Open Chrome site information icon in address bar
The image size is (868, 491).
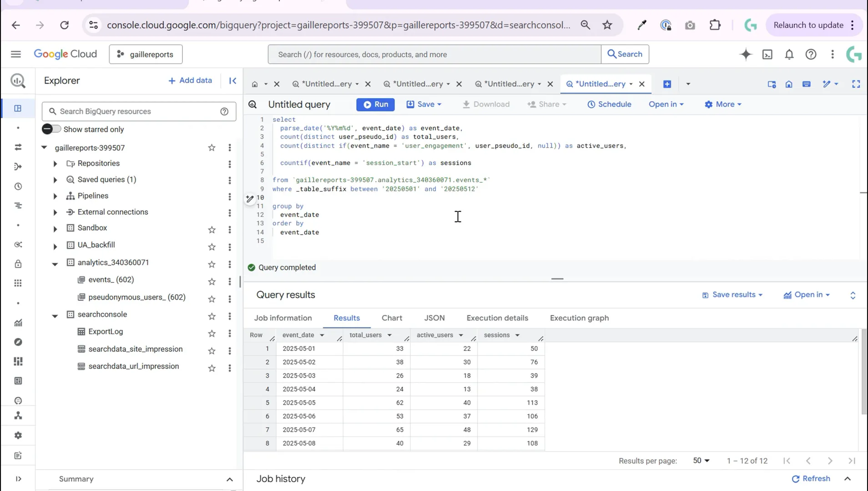(93, 25)
